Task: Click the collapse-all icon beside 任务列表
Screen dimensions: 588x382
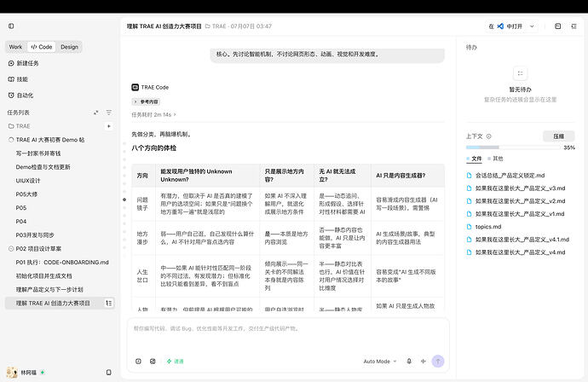Action: [96, 113]
